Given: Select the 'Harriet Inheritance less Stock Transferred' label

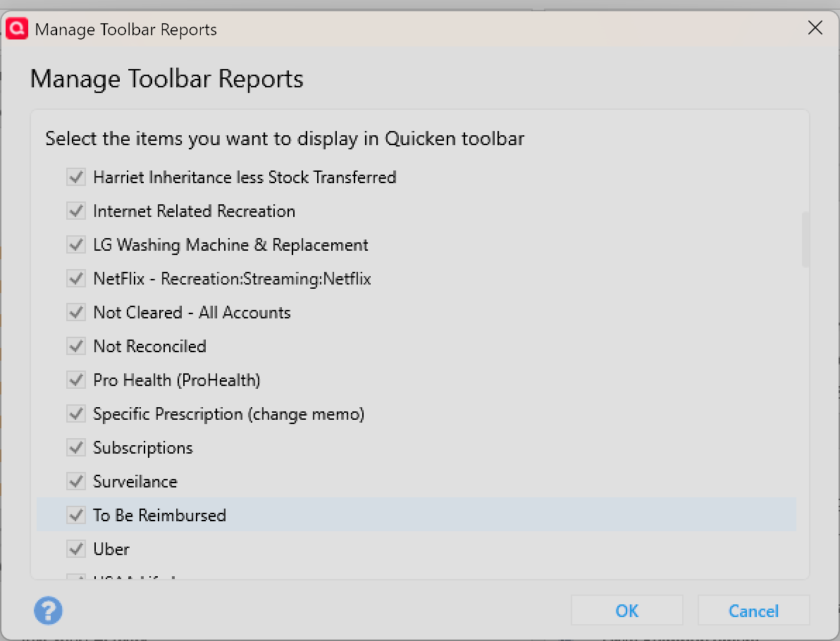Looking at the screenshot, I should coord(245,177).
